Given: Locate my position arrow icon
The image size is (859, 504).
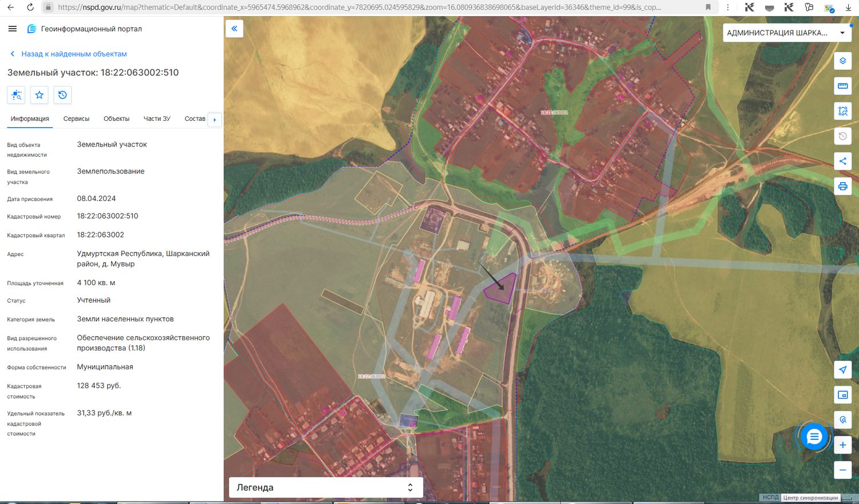Looking at the screenshot, I should (842, 369).
